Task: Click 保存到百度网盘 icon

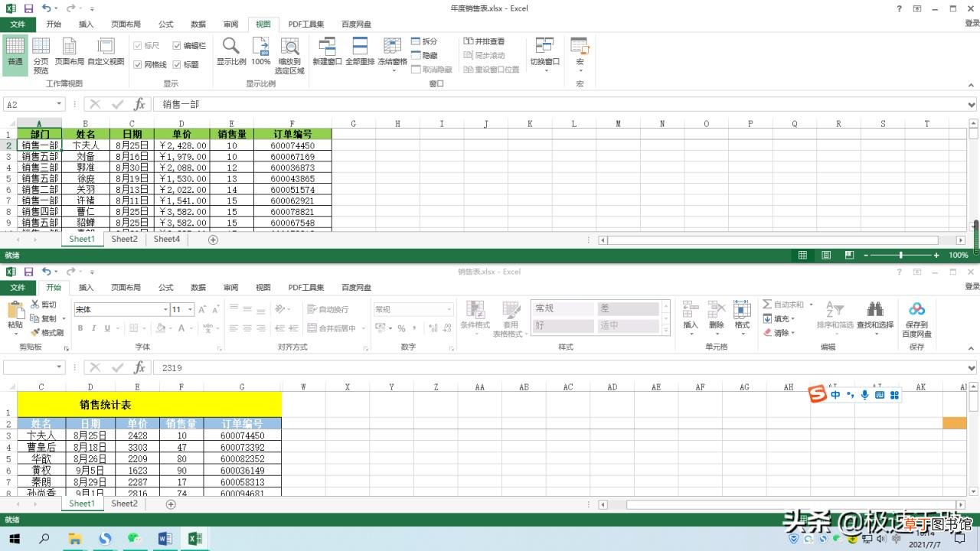Action: (x=916, y=318)
